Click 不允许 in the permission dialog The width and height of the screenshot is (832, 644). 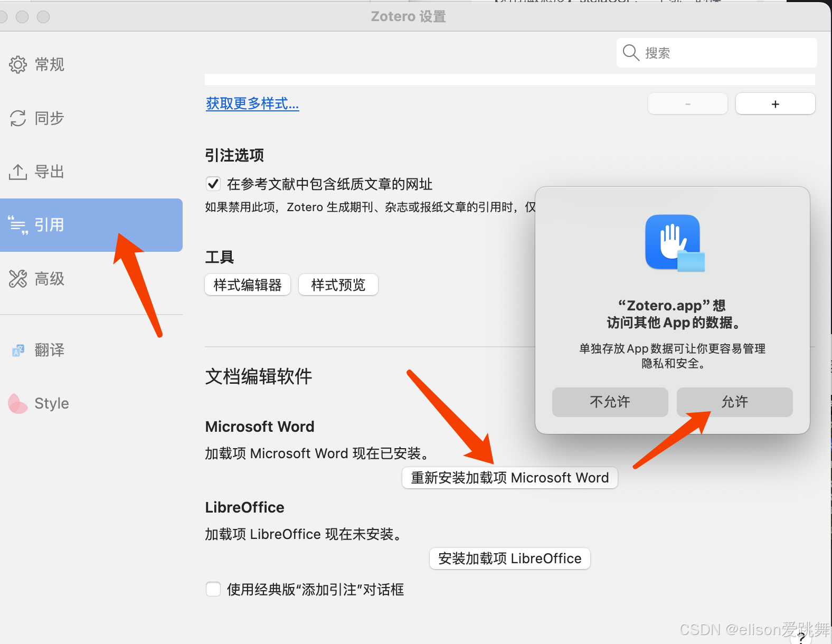[x=610, y=402]
